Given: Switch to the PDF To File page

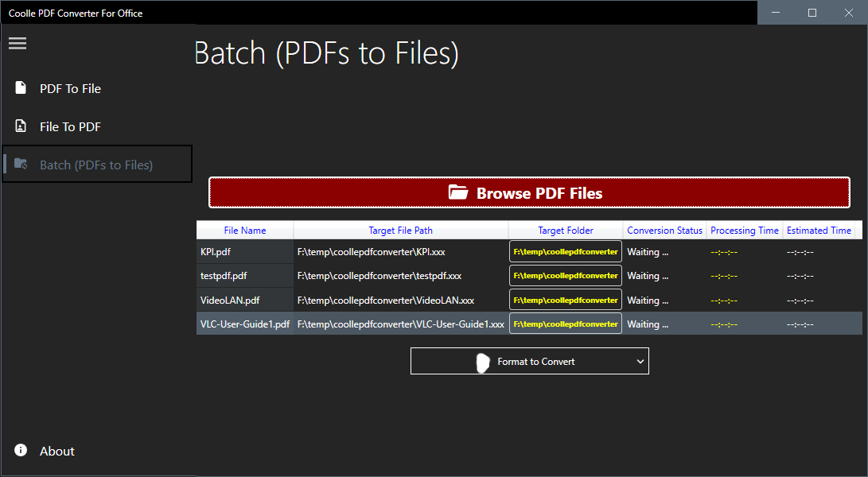Looking at the screenshot, I should [x=69, y=87].
